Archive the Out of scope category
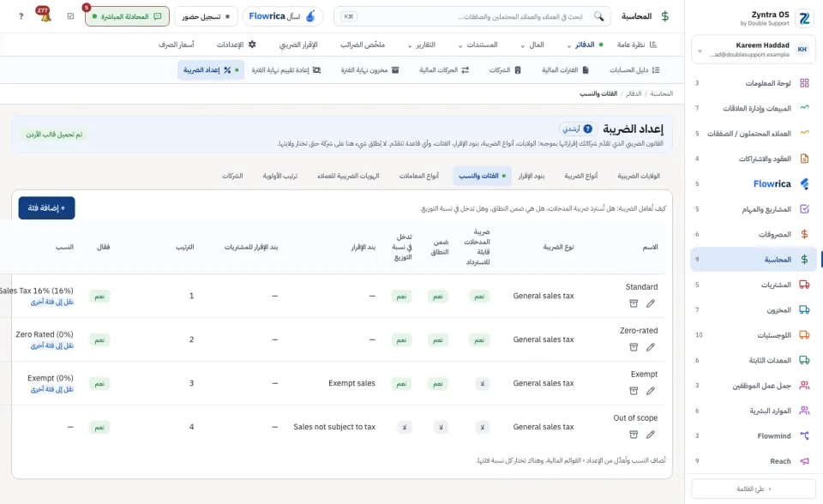The width and height of the screenshot is (823, 504). pos(634,435)
